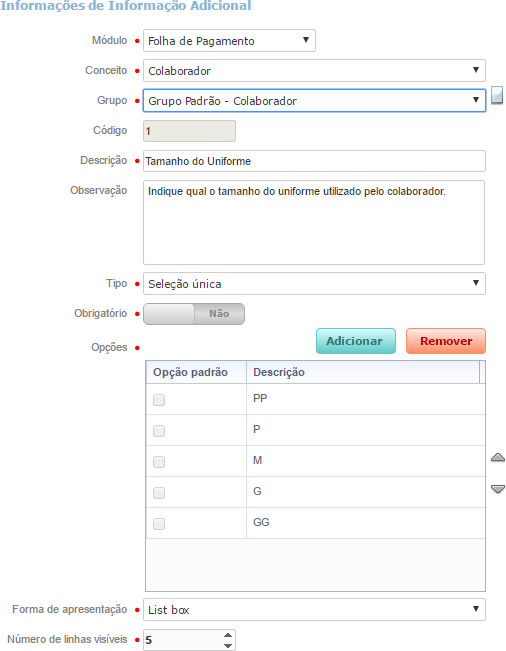Move selected option down with arrow icon
Image resolution: width=506 pixels, height=651 pixels.
point(498,489)
